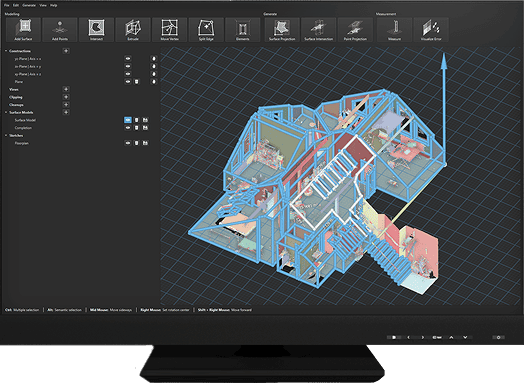Click the mouse icon on the xz Plane row
This screenshot has height=383, width=524.
154,66
